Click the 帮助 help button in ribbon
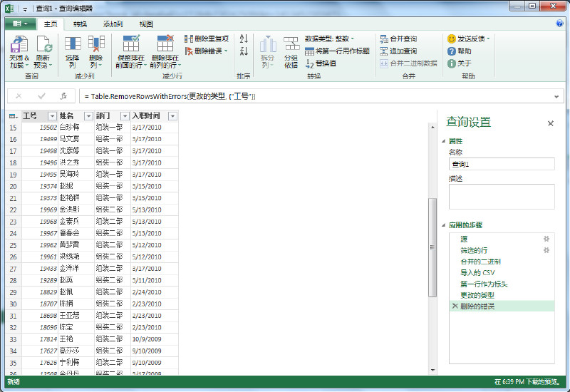The image size is (570, 392). pos(460,51)
